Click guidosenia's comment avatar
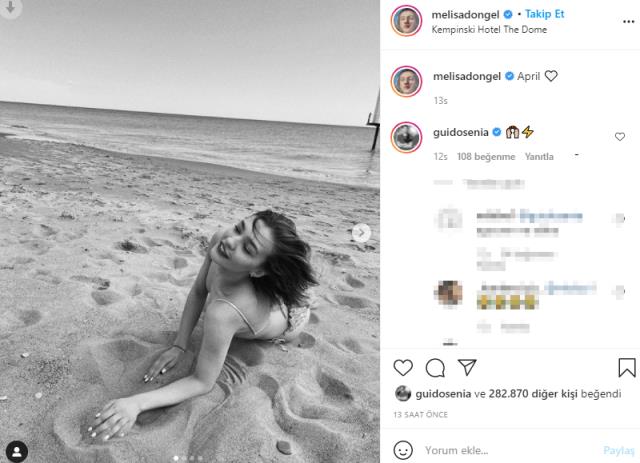The image size is (640, 463). tap(405, 136)
